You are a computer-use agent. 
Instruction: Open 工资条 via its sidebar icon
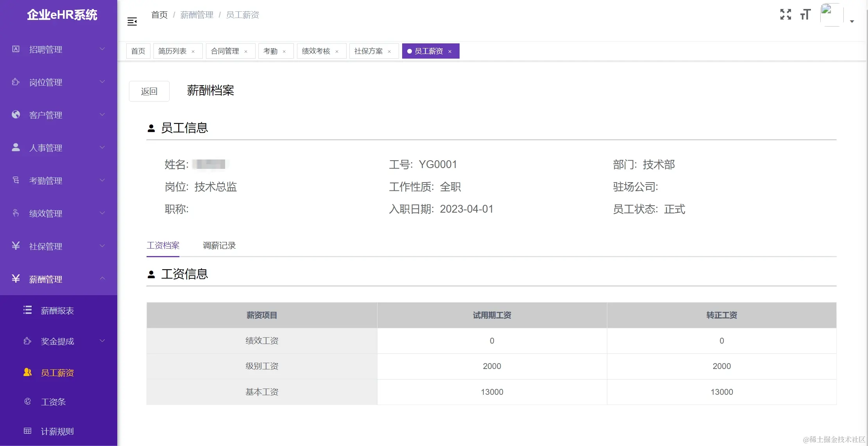pos(27,401)
